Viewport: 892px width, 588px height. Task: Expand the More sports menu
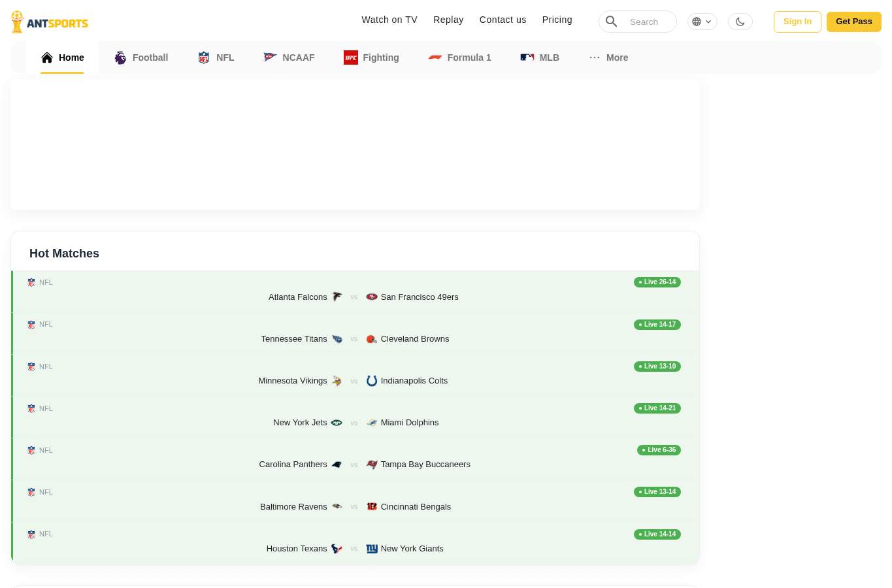click(608, 57)
